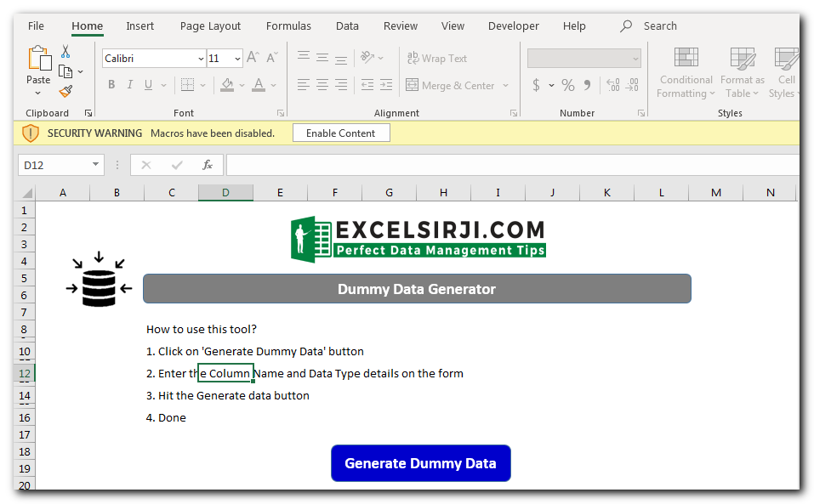Open the Number Format combo box

click(x=584, y=59)
